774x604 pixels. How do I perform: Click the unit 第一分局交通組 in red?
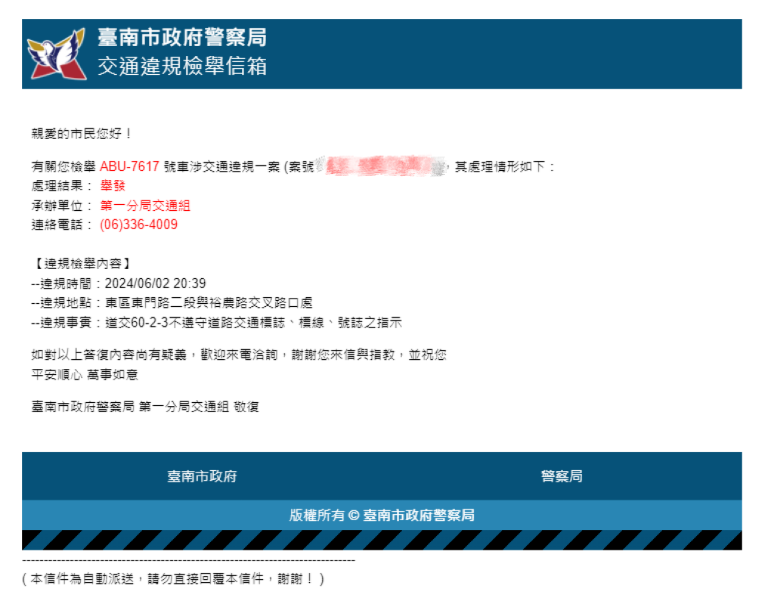pos(145,206)
